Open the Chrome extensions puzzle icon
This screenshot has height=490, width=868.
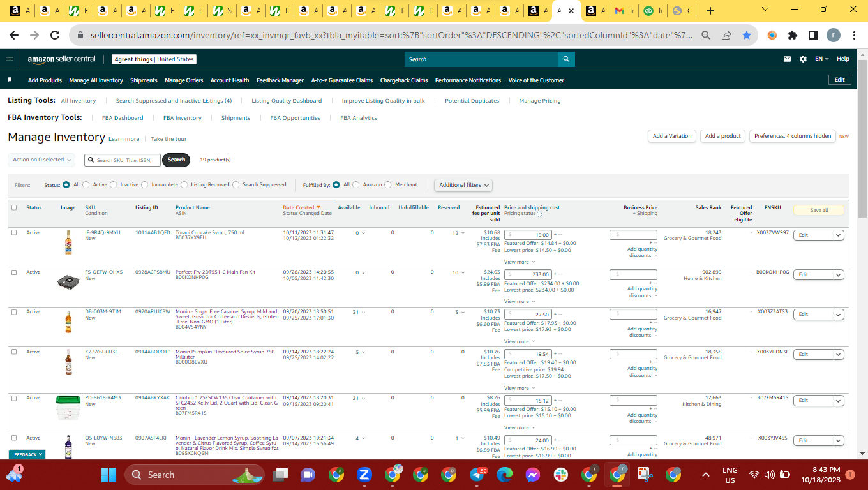[793, 35]
